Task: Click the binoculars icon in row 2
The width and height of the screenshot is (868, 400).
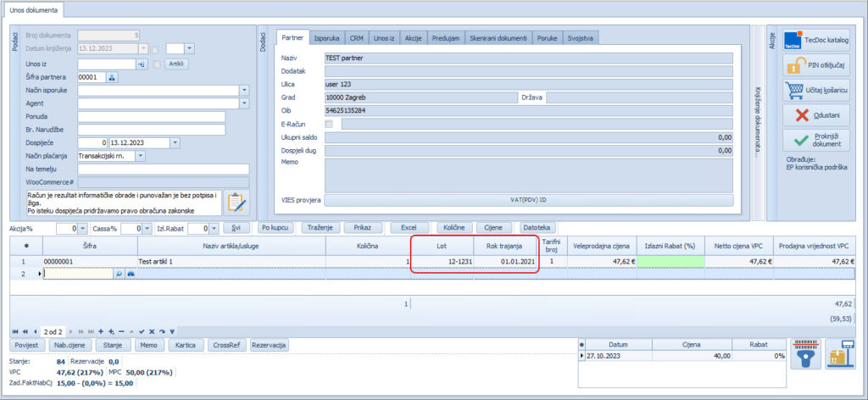Action: (131, 275)
